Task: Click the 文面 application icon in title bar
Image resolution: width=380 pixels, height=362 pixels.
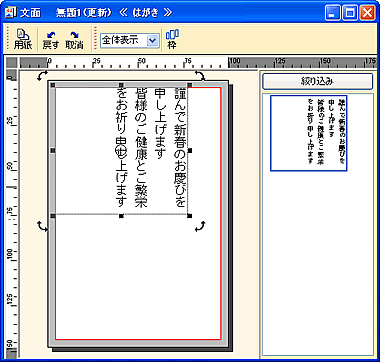Action: (x=11, y=13)
